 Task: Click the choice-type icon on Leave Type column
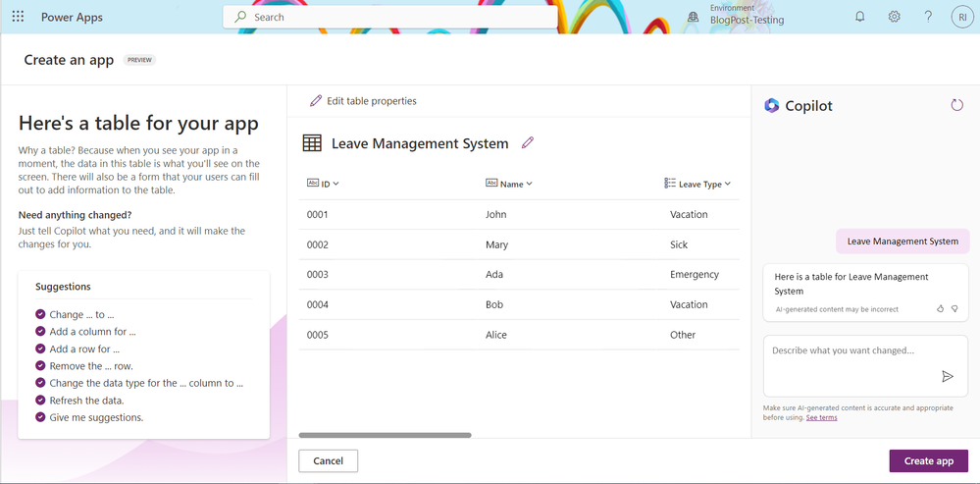670,184
